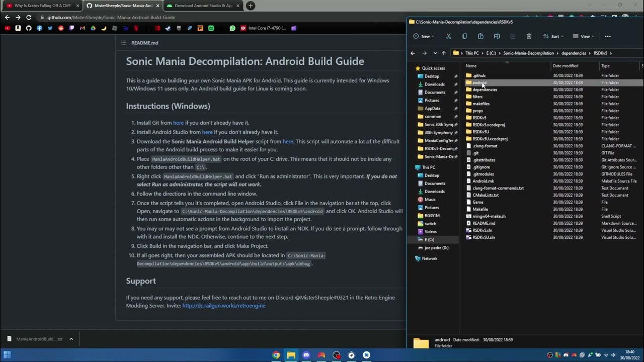
Task: Open the YouTube bookmark icon
Action: (x=7, y=28)
